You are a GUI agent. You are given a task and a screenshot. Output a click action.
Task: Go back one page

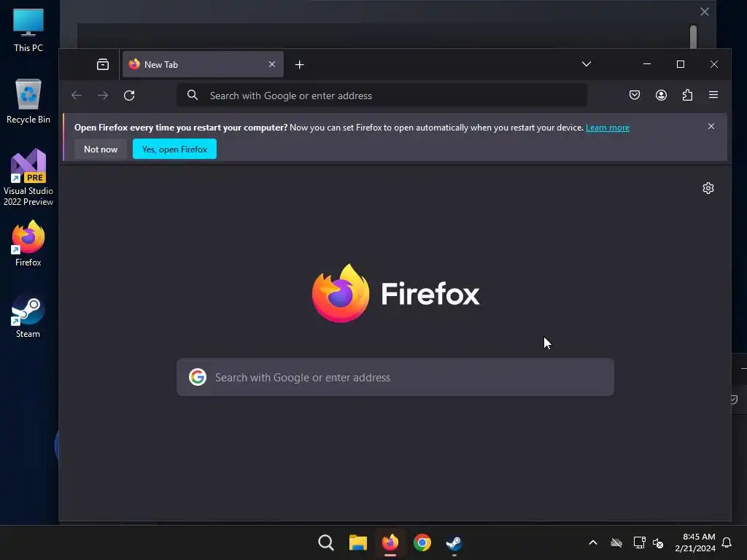pyautogui.click(x=77, y=96)
